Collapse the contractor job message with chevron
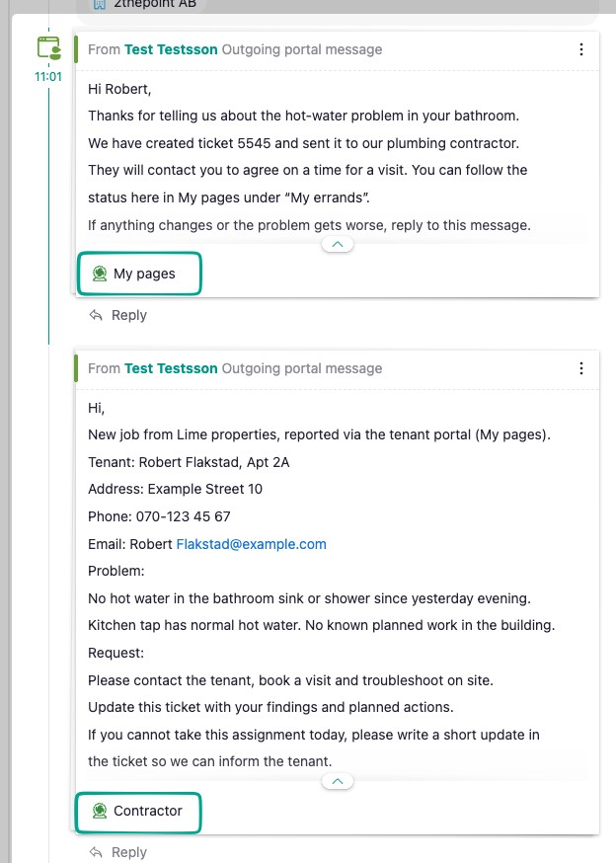This screenshot has width=616, height=863. pos(338,781)
